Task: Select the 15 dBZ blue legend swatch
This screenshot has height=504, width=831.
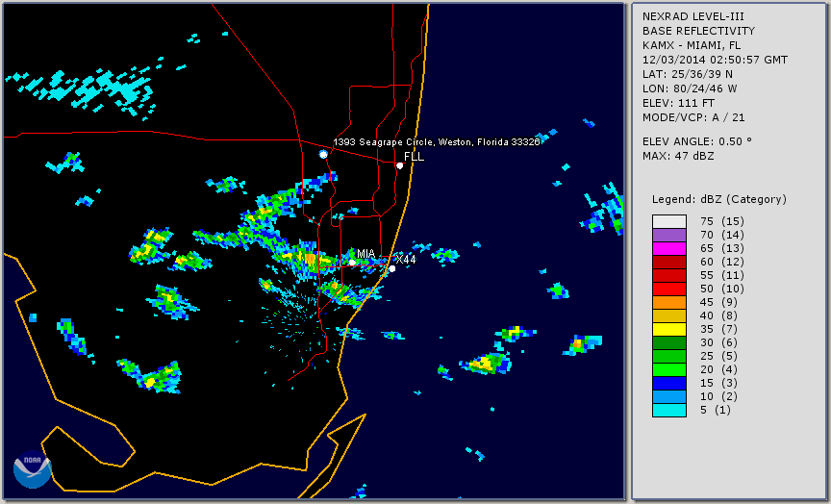Action: click(669, 383)
